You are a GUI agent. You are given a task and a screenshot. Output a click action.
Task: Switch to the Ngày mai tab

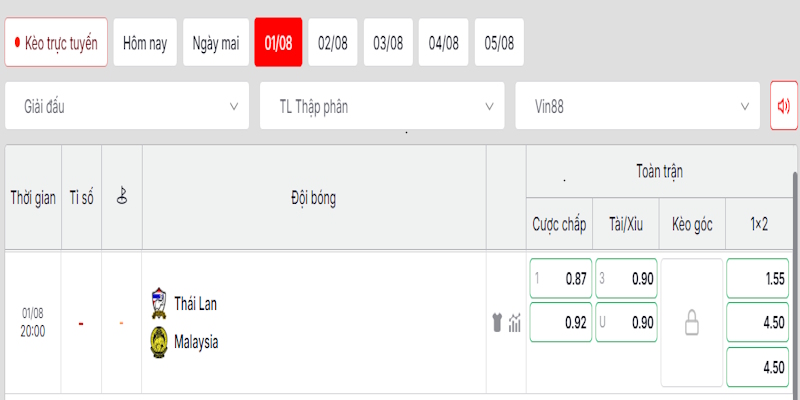click(216, 43)
